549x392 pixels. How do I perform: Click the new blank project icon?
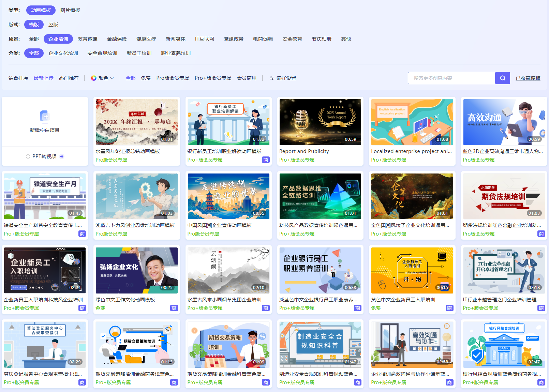tap(45, 116)
